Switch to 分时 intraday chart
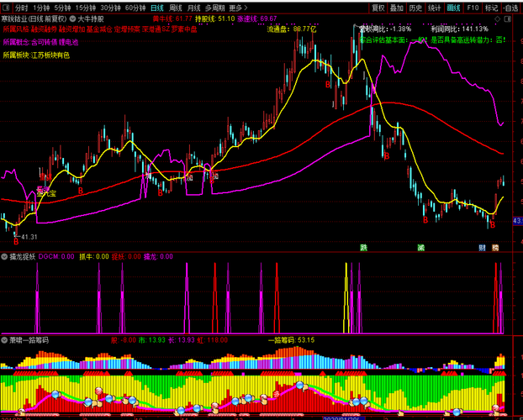523x420 pixels. (21, 8)
